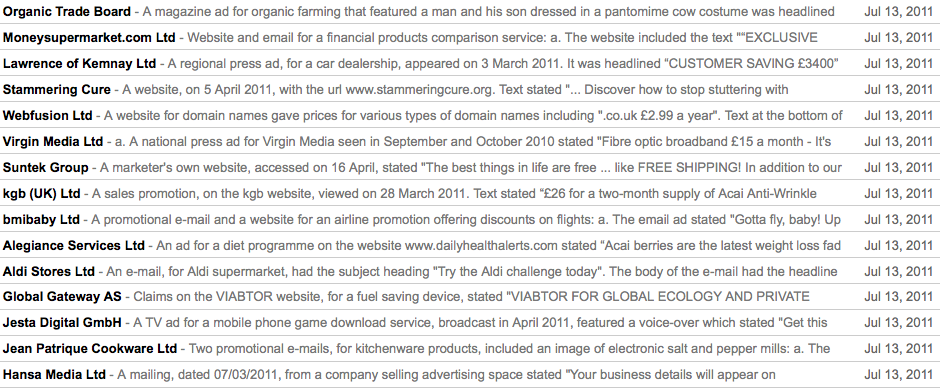Click the VIABTOR fuel saving device snippet

[x=471, y=297]
